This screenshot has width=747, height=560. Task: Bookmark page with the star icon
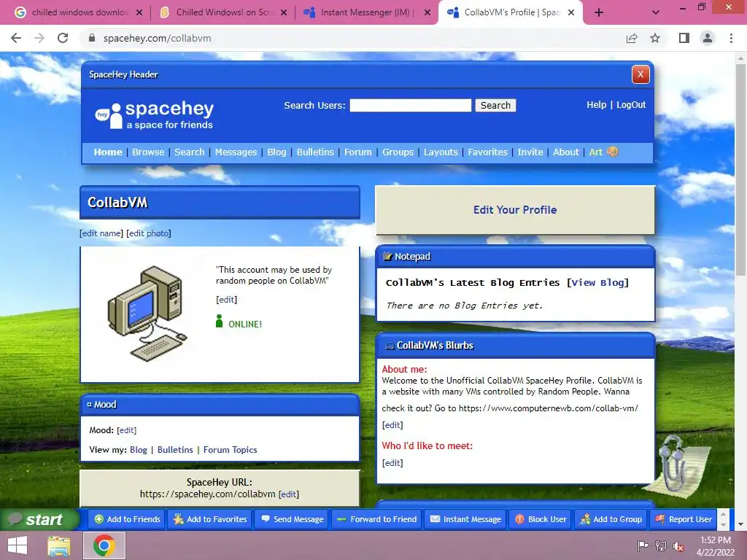[x=655, y=38]
